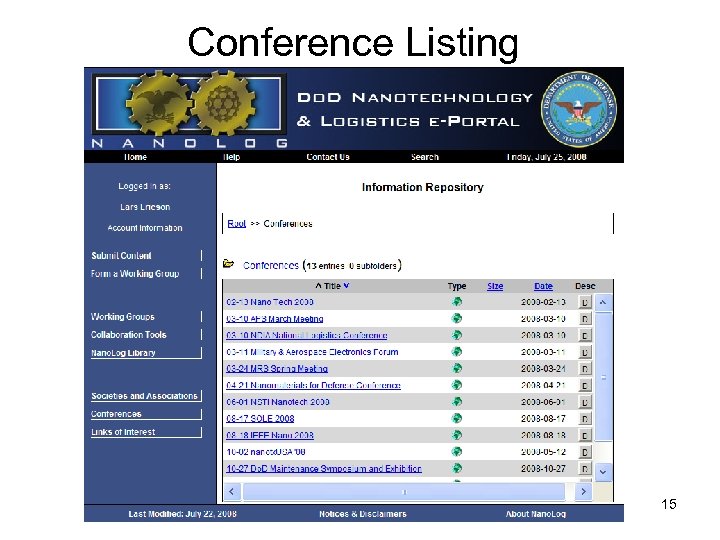The image size is (720, 540).
Task: Open description button for nanotxUSA'08
Action: [x=585, y=452]
